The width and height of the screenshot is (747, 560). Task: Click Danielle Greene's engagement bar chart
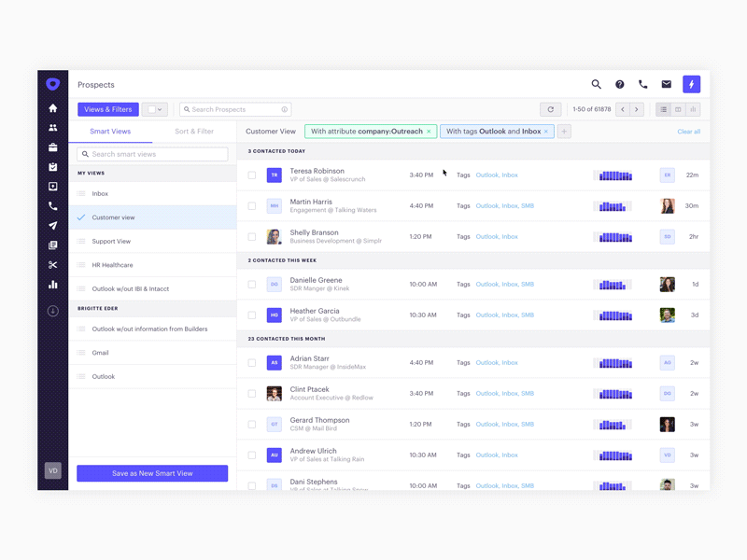[x=613, y=285]
